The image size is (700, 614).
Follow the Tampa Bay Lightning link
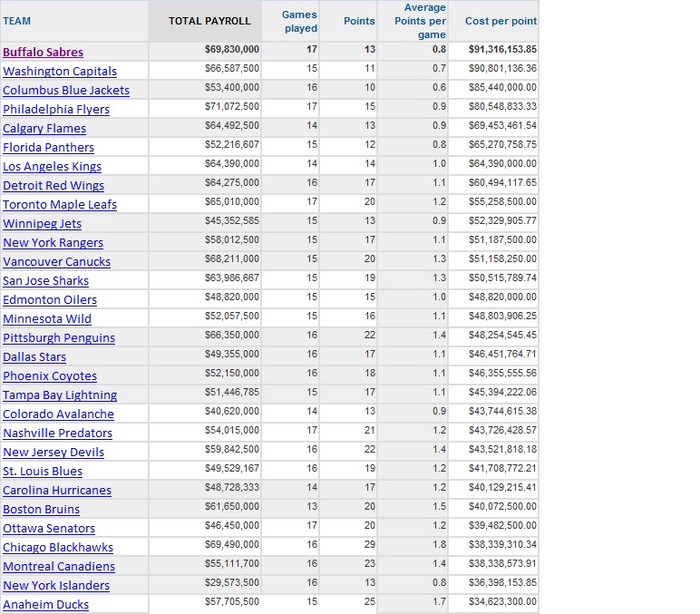coord(60,395)
